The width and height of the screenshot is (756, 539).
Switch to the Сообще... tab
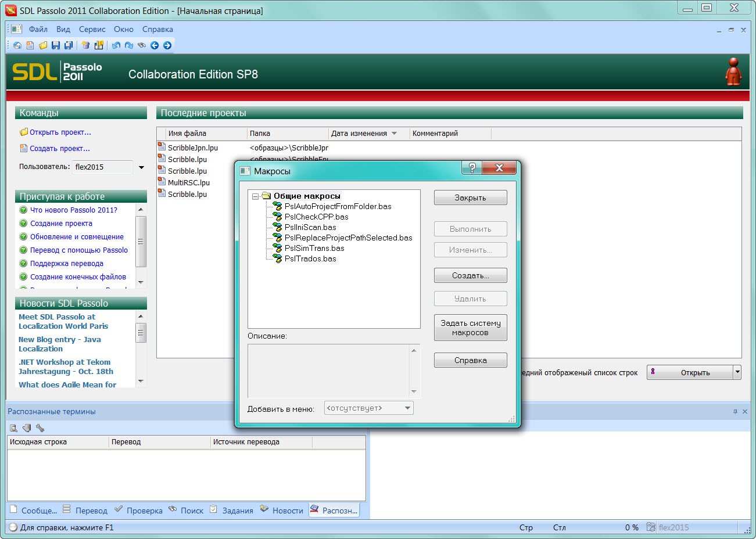[34, 510]
